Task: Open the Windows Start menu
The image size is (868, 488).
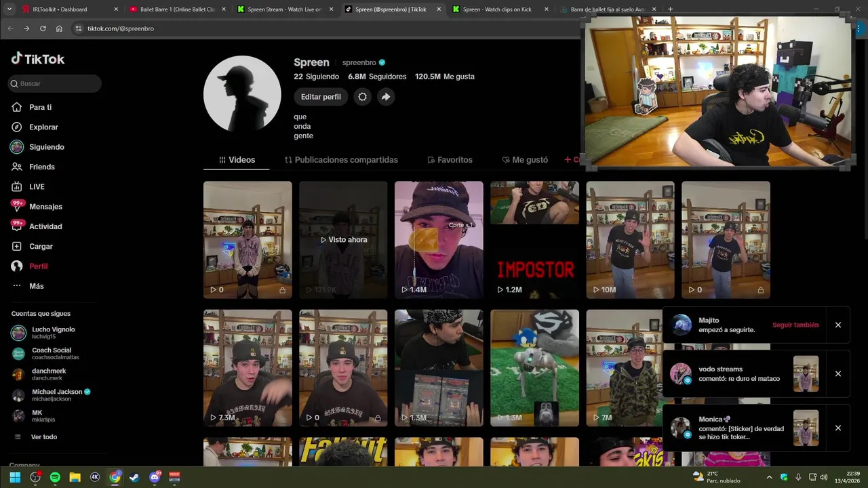Action: tap(15, 477)
